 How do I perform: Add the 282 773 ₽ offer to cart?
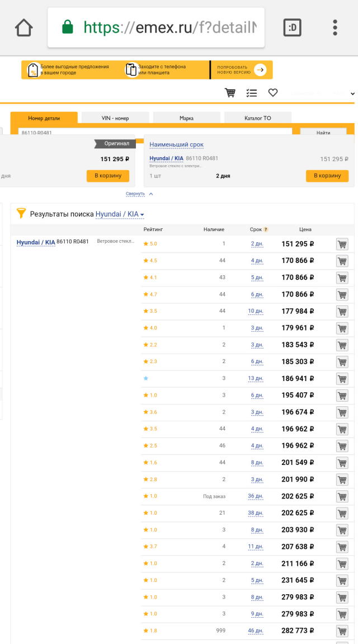tap(342, 632)
